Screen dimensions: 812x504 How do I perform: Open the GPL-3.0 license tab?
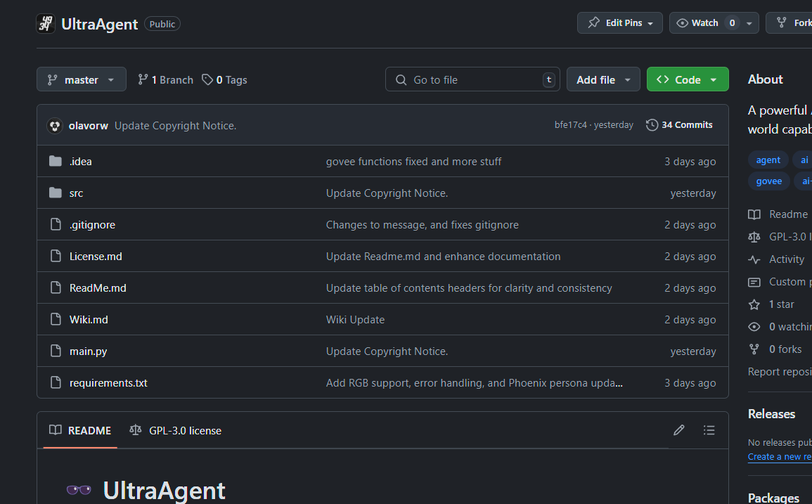pyautogui.click(x=175, y=430)
